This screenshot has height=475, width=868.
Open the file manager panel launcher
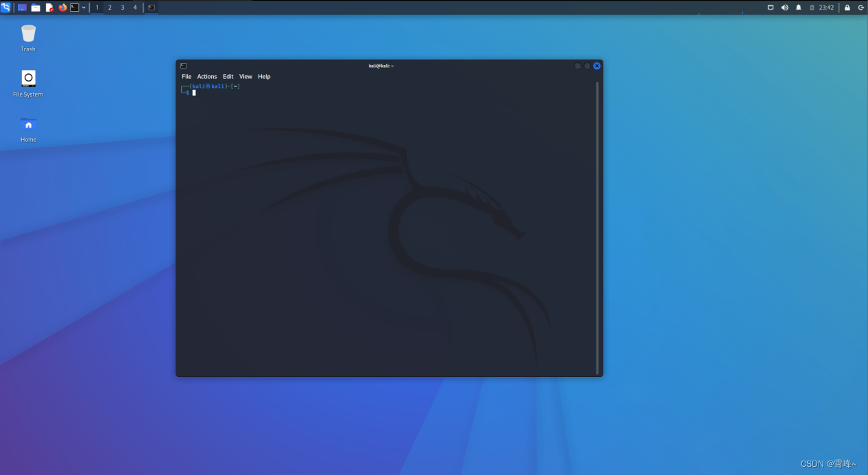tap(36, 8)
